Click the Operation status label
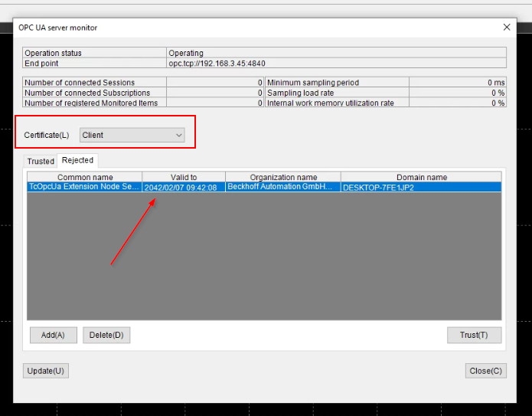 point(54,53)
